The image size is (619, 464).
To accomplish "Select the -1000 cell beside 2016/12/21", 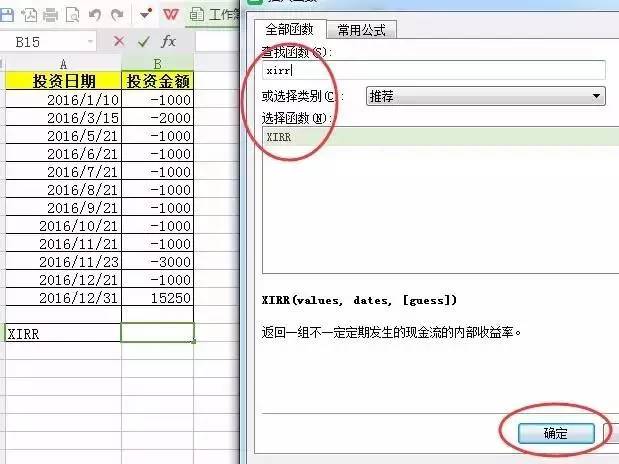I will pyautogui.click(x=158, y=280).
